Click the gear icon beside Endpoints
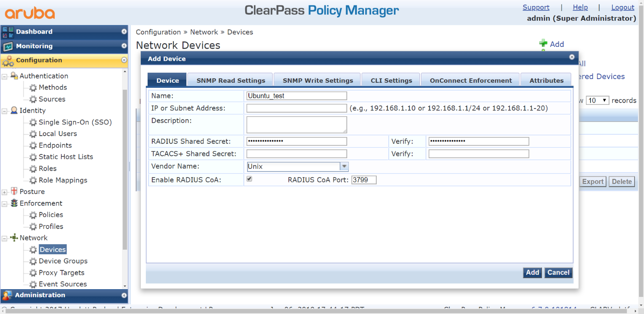 tap(33, 145)
